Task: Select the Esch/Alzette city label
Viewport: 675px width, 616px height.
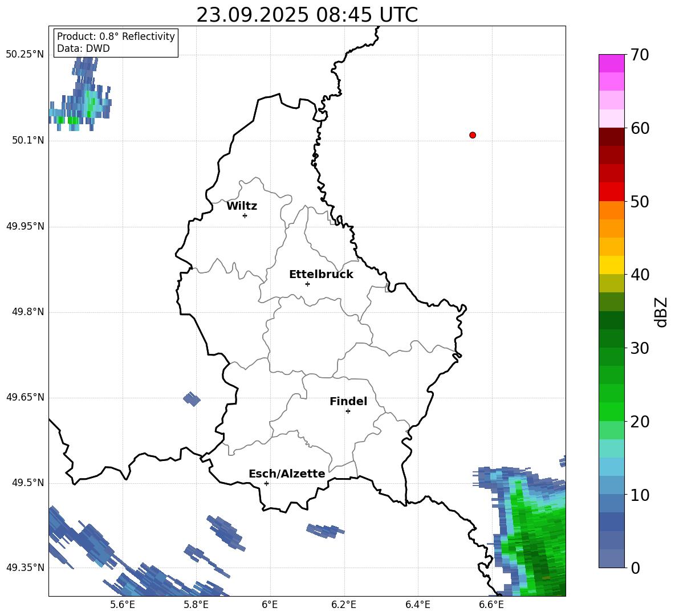Action: [x=287, y=474]
